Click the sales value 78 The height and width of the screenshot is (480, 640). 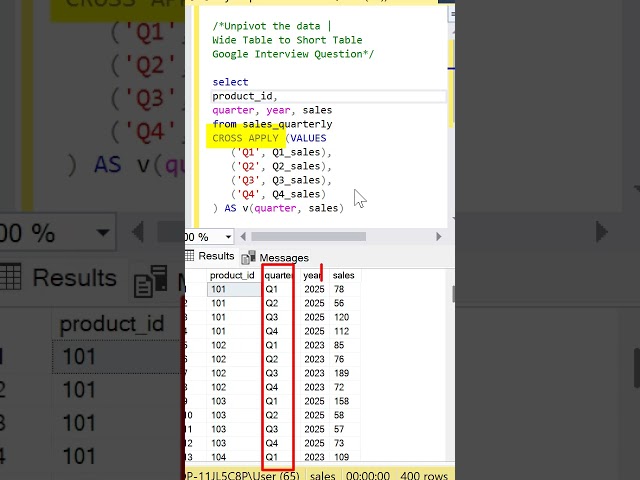tap(339, 289)
